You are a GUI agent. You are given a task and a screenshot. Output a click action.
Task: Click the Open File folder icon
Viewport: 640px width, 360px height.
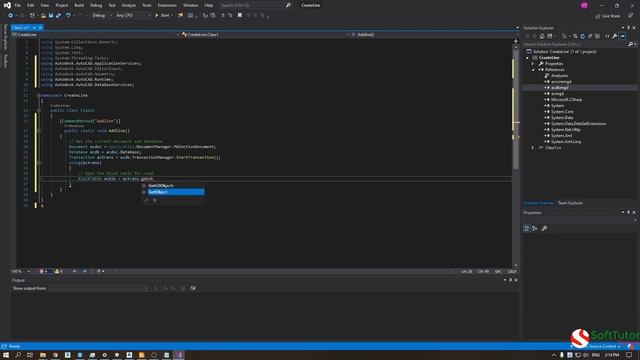(43, 16)
